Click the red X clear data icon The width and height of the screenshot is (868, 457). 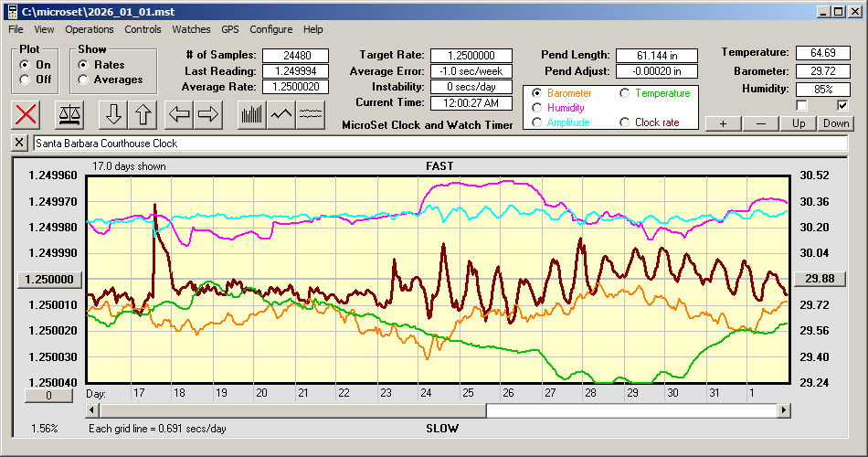coord(27,114)
